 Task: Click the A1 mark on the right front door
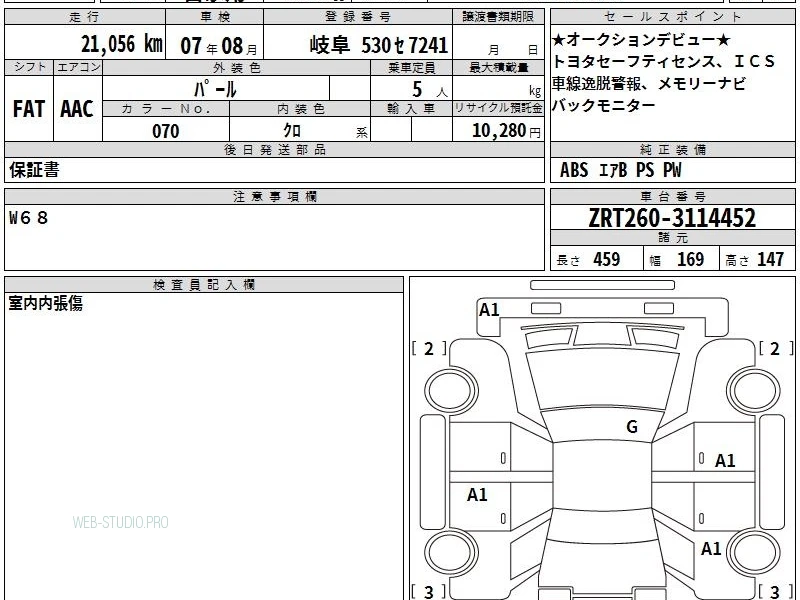pyautogui.click(x=724, y=461)
